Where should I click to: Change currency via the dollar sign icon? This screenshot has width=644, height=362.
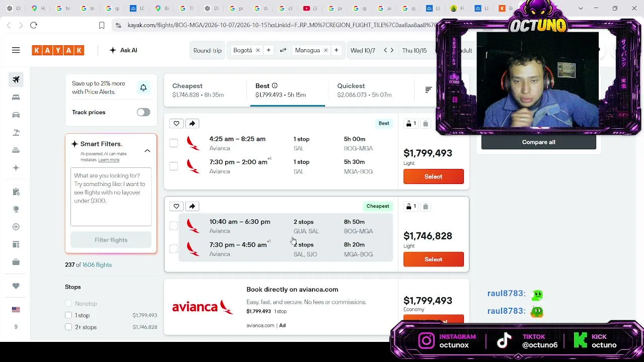coord(16,327)
